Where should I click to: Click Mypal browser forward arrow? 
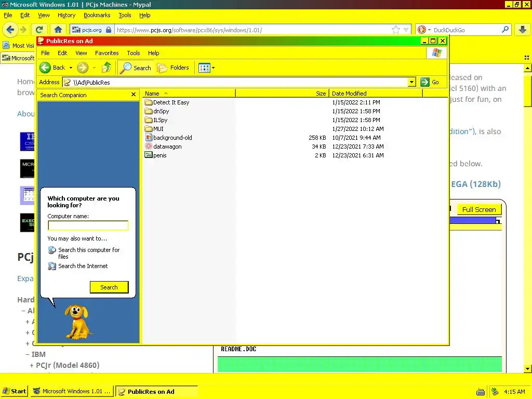(x=23, y=30)
